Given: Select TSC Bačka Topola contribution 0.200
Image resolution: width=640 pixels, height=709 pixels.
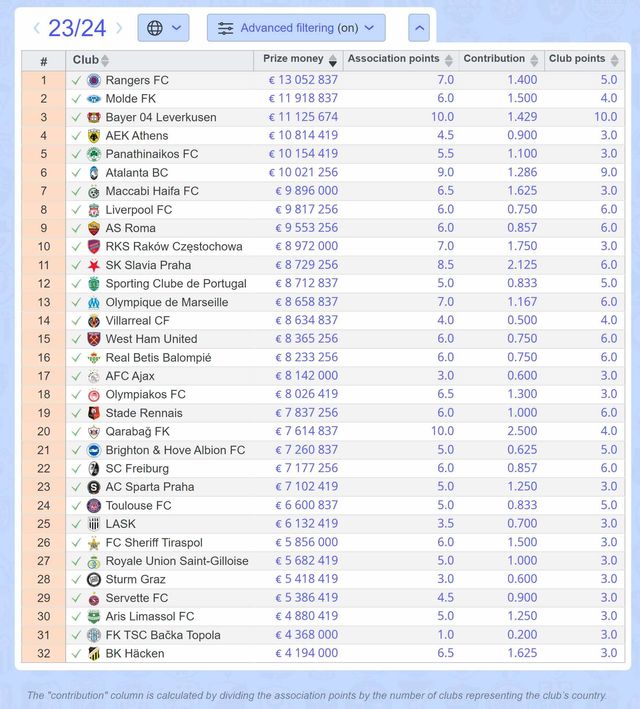Looking at the screenshot, I should (x=522, y=635).
